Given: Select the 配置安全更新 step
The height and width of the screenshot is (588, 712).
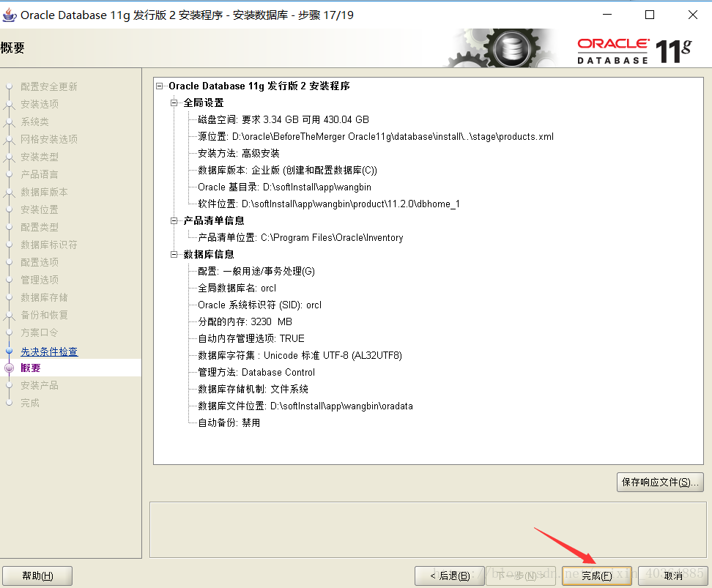Looking at the screenshot, I should pyautogui.click(x=49, y=86).
